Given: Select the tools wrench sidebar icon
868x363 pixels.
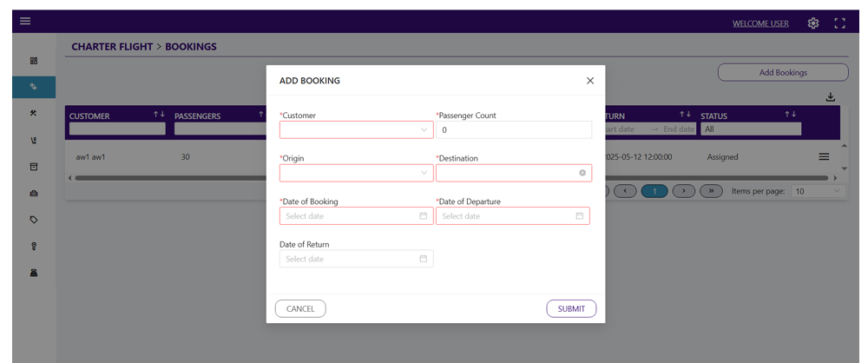Looking at the screenshot, I should tap(34, 113).
